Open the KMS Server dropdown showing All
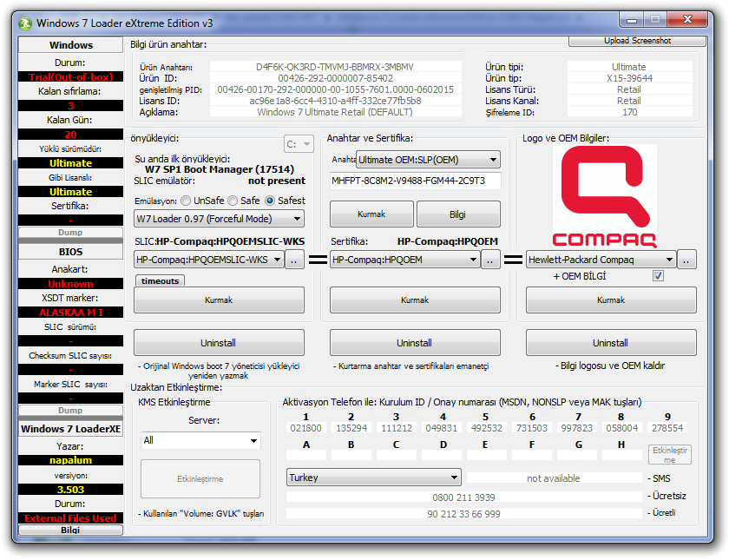This screenshot has height=560, width=729. [200, 440]
